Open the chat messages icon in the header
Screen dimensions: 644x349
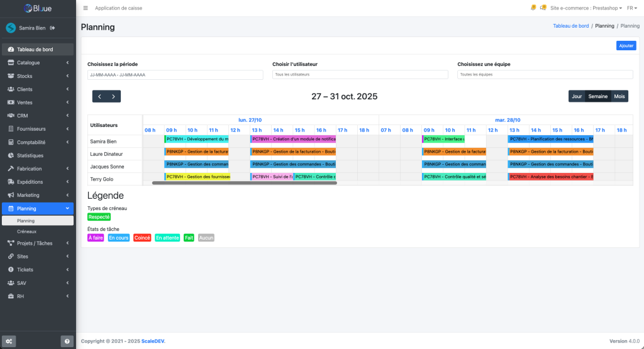coord(543,8)
